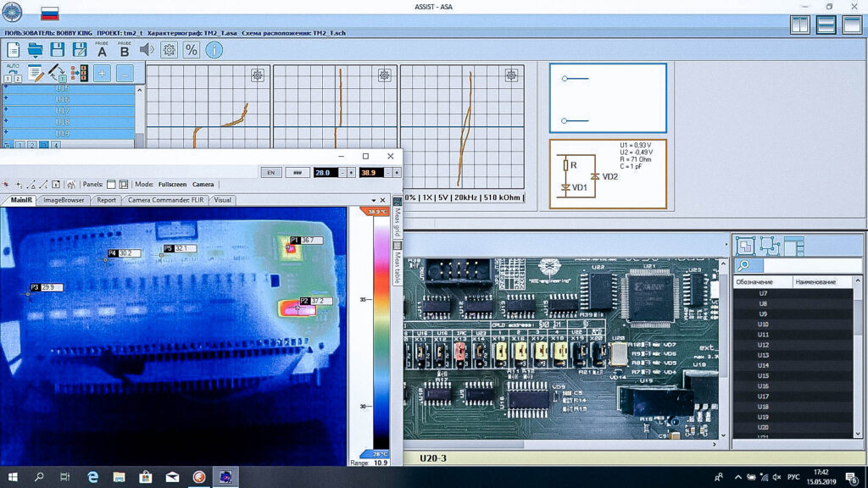Expand the U18 tree item

[6, 122]
